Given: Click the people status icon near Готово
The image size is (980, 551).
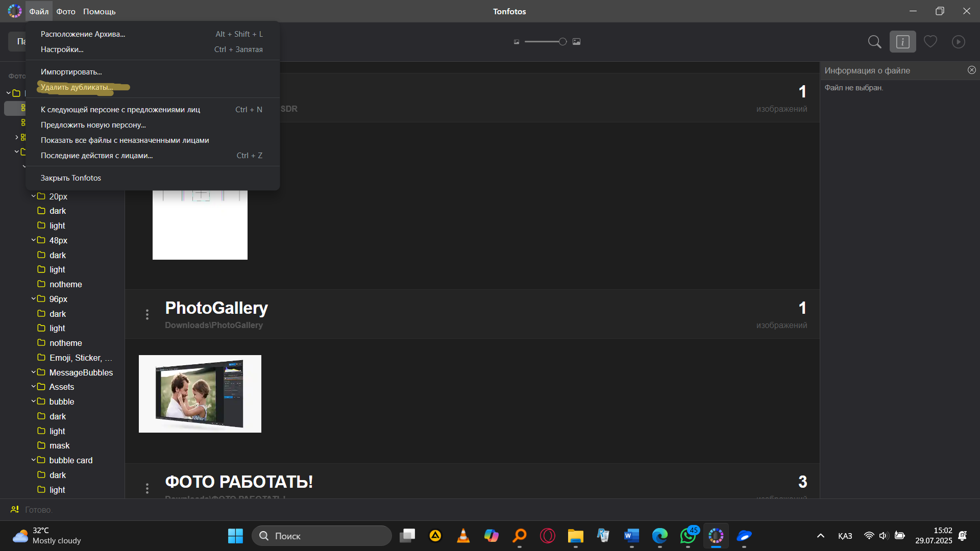Looking at the screenshot, I should coord(15,509).
